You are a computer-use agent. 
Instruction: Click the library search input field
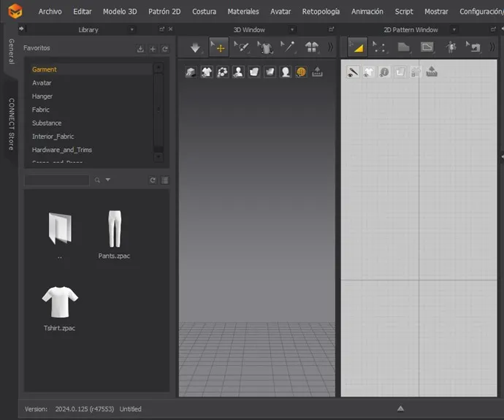(57, 180)
